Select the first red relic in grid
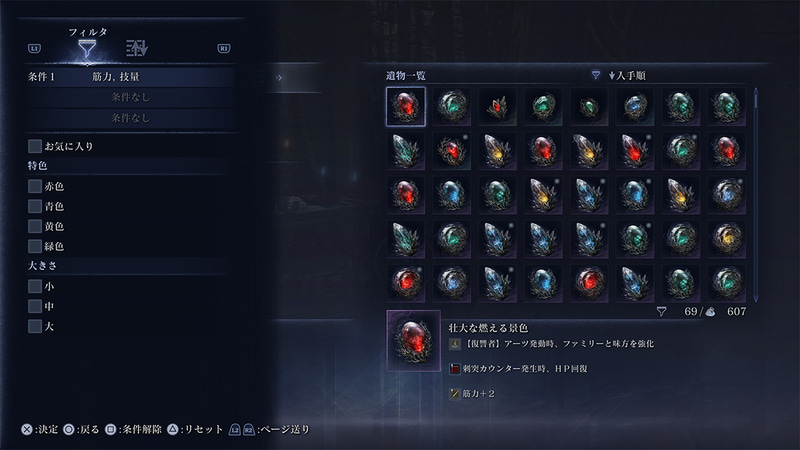The height and width of the screenshot is (450, 800). click(x=406, y=106)
